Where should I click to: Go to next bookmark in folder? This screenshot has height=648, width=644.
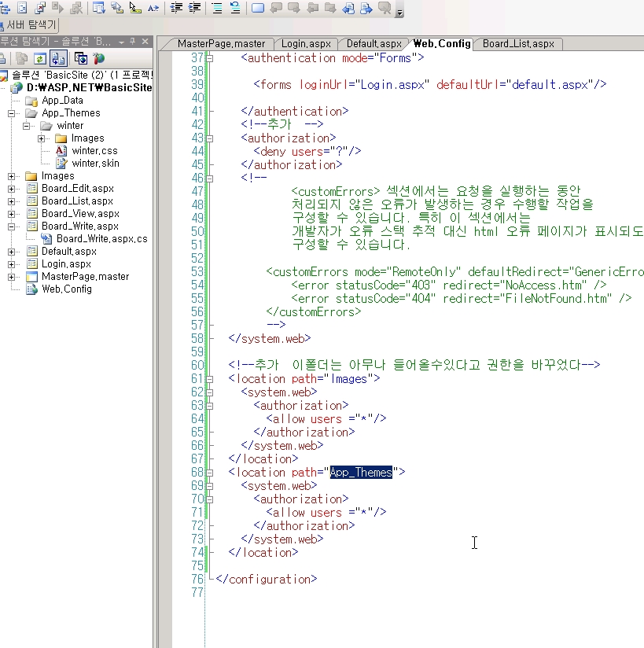coord(330,8)
